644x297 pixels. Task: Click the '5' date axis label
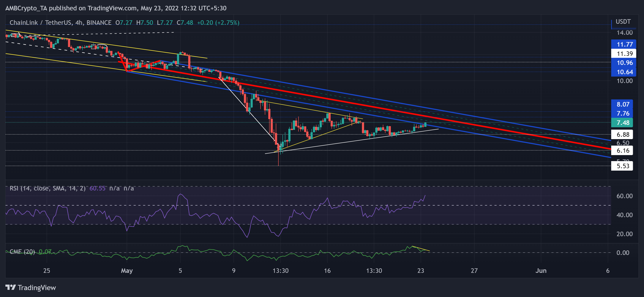point(180,270)
